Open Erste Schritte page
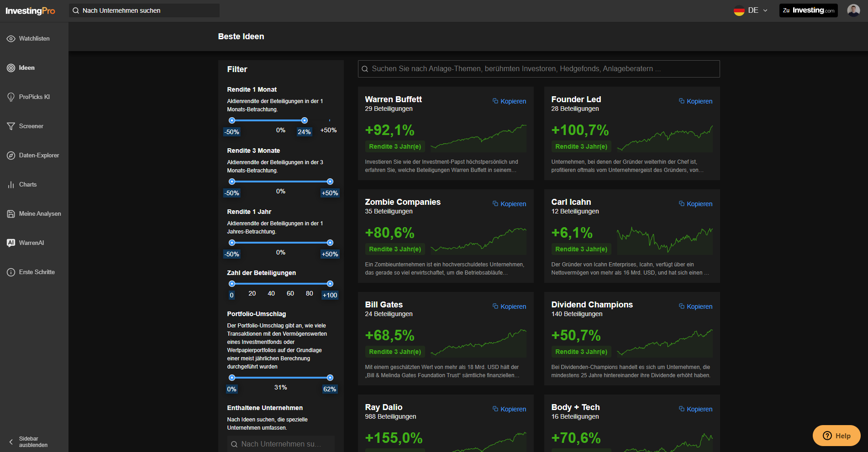 pyautogui.click(x=34, y=272)
